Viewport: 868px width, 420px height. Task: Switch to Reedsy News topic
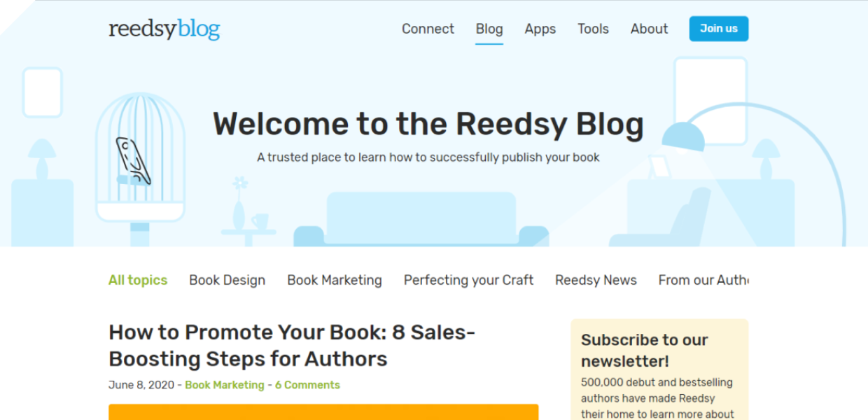pyautogui.click(x=596, y=280)
